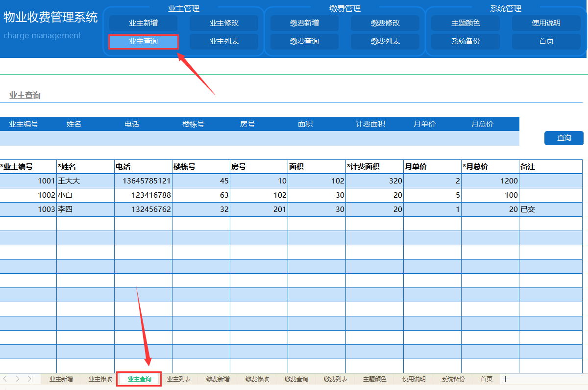Open the 业主列表 owner list page

coord(224,41)
